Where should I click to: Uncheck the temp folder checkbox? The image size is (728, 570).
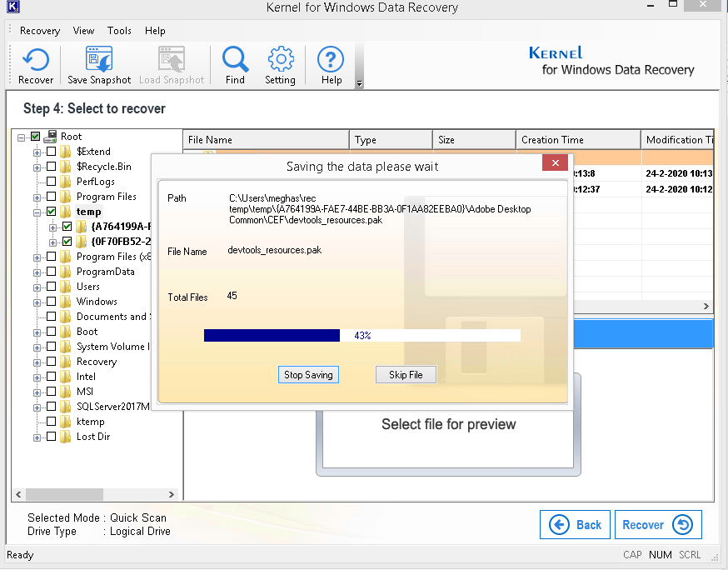(52, 212)
